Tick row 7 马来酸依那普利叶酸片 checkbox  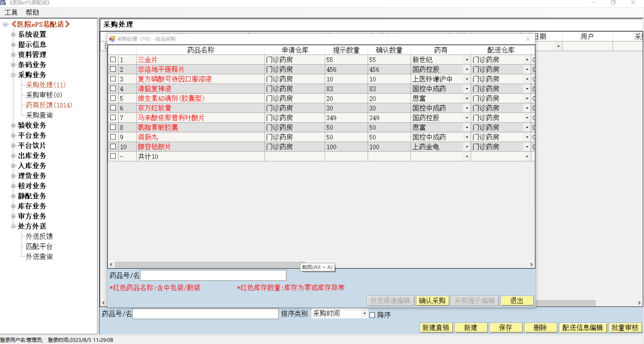pos(113,118)
